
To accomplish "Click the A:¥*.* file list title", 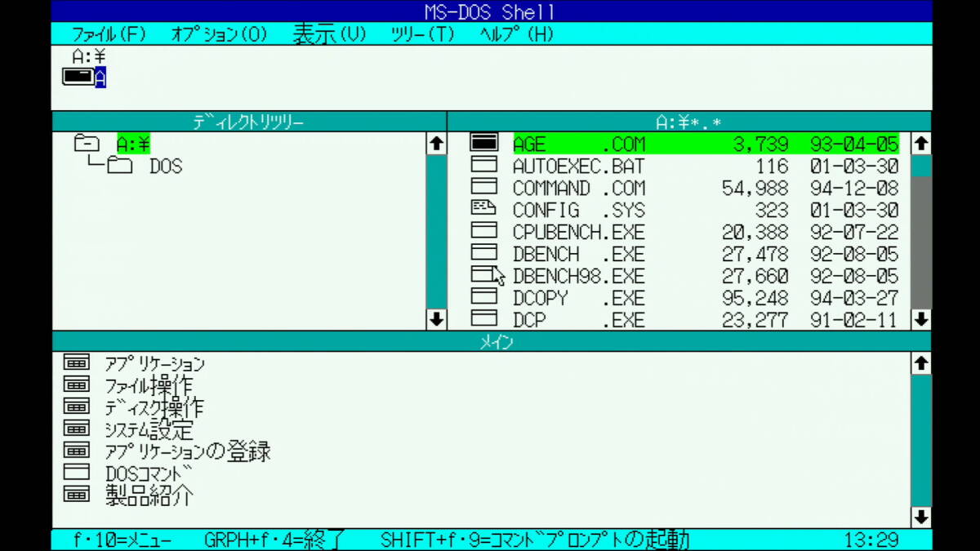I will click(x=689, y=122).
